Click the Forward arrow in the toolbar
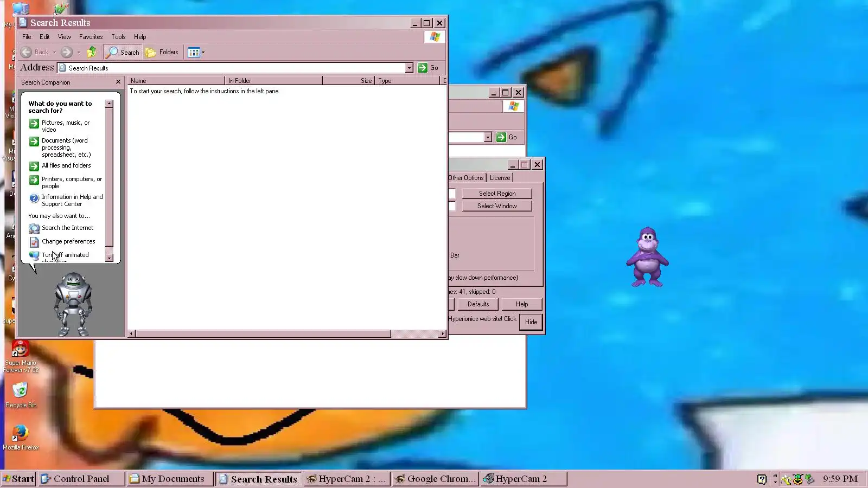This screenshot has width=868, height=488. (x=67, y=52)
